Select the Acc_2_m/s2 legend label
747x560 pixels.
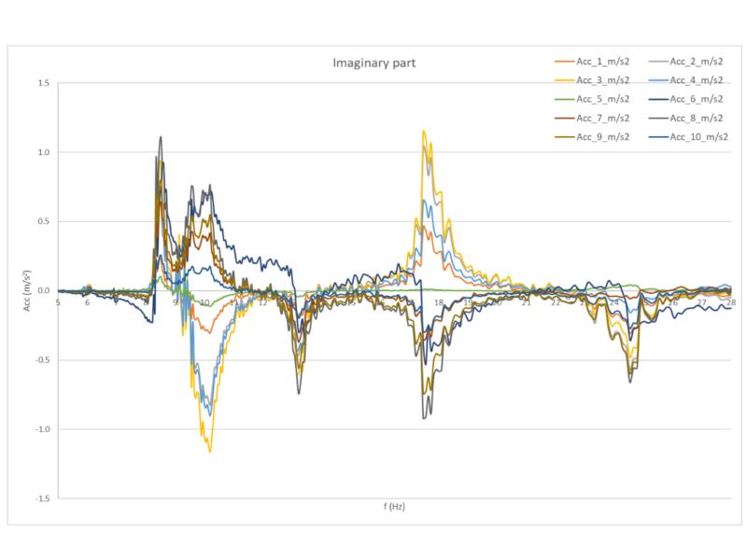click(x=696, y=61)
